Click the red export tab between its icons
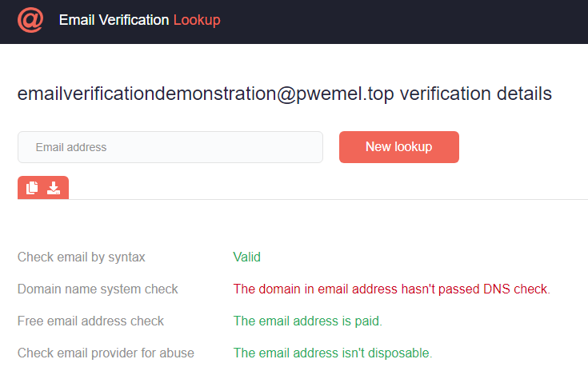 point(43,188)
